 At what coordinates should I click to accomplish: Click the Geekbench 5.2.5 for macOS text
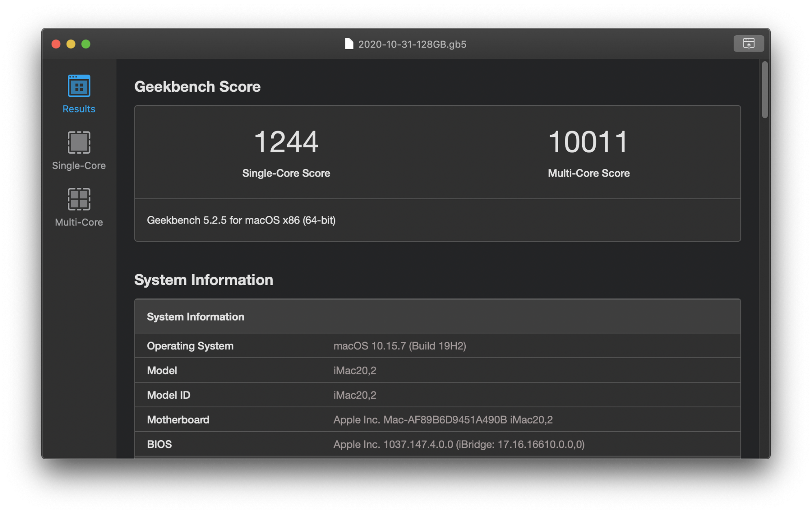241,220
